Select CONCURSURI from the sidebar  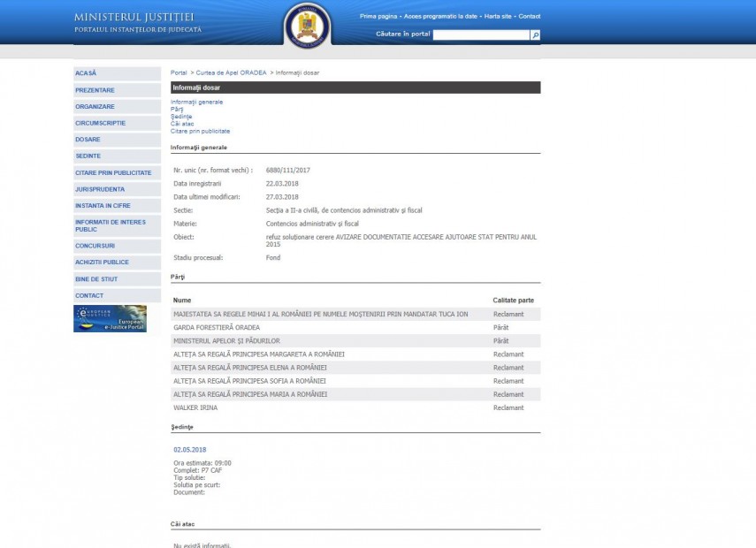point(95,246)
